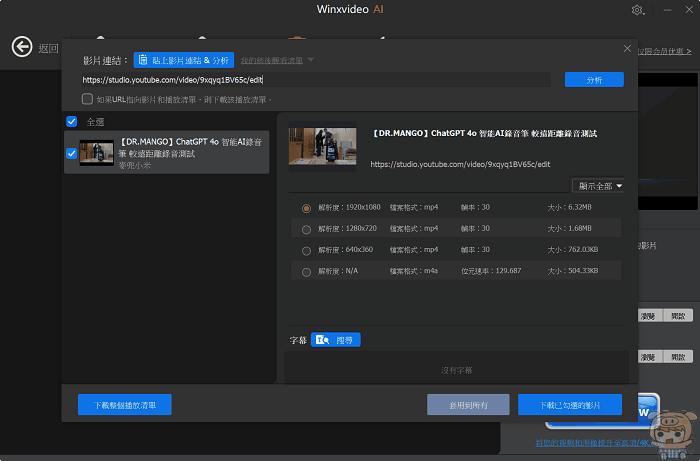Click studio.youtube.com link text under video title
700x461 pixels.
click(x=460, y=165)
